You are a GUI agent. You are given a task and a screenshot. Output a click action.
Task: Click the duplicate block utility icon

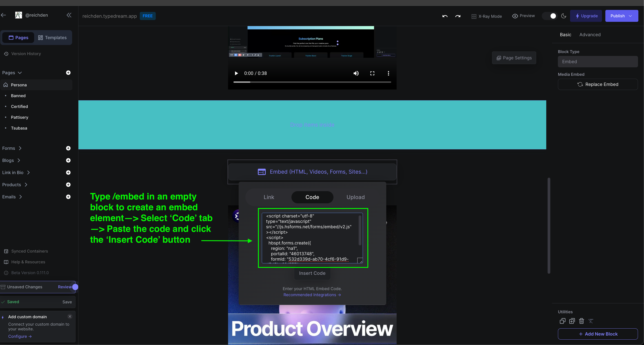pos(562,321)
